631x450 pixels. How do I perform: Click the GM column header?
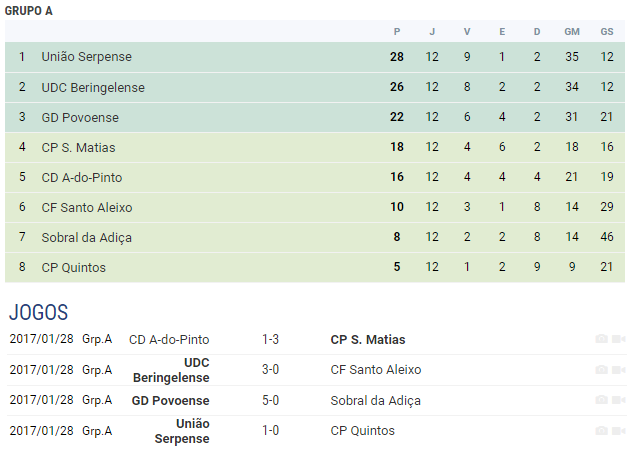click(x=572, y=31)
